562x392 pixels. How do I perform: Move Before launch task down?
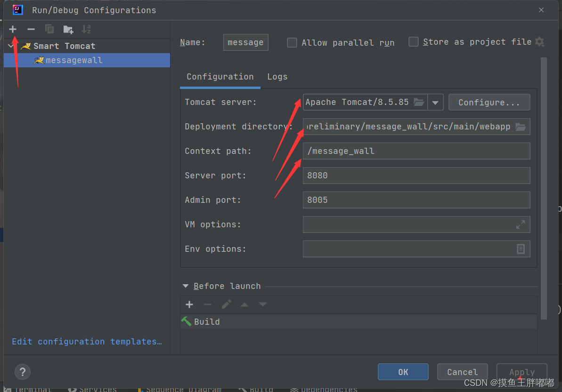[x=263, y=304]
